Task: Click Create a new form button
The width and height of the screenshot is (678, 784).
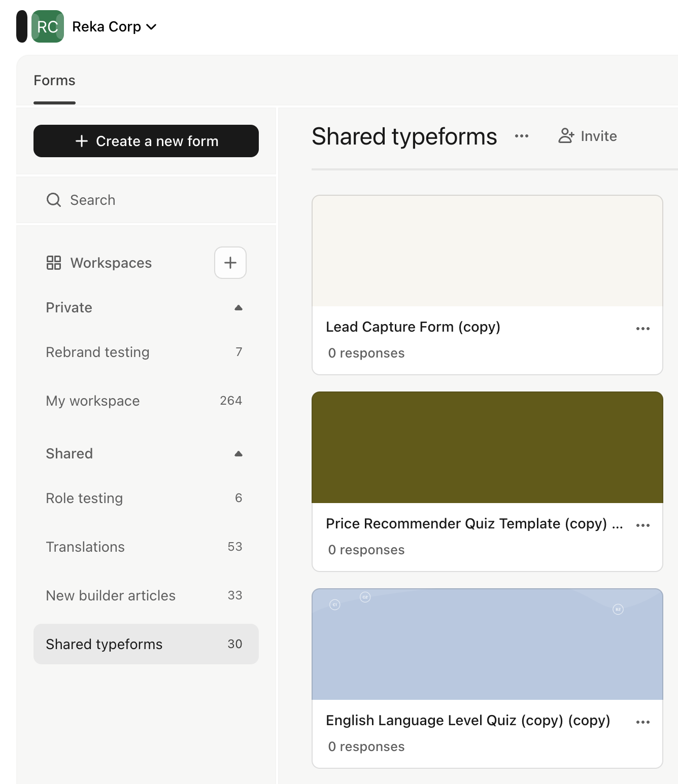Action: [146, 141]
